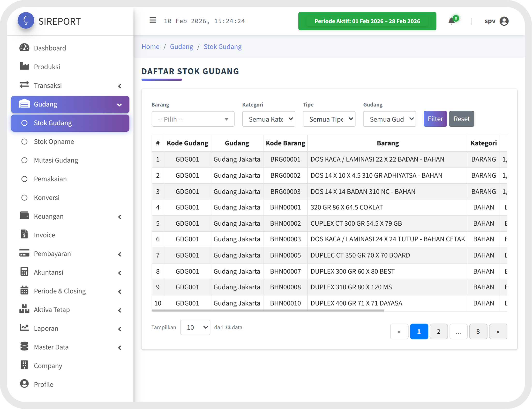Open the Semua Kategori dropdown
This screenshot has width=532, height=409.
[269, 119]
